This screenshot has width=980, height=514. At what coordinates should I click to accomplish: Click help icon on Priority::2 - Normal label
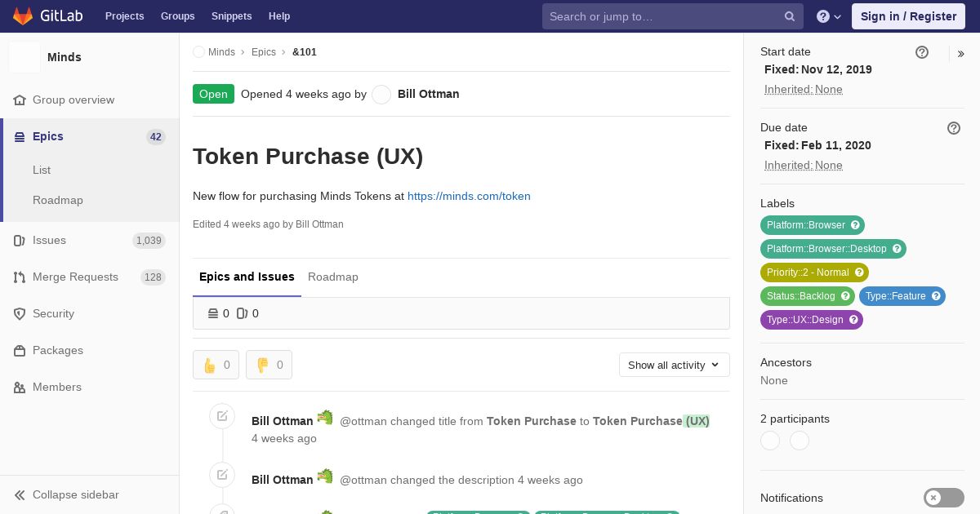[859, 273]
